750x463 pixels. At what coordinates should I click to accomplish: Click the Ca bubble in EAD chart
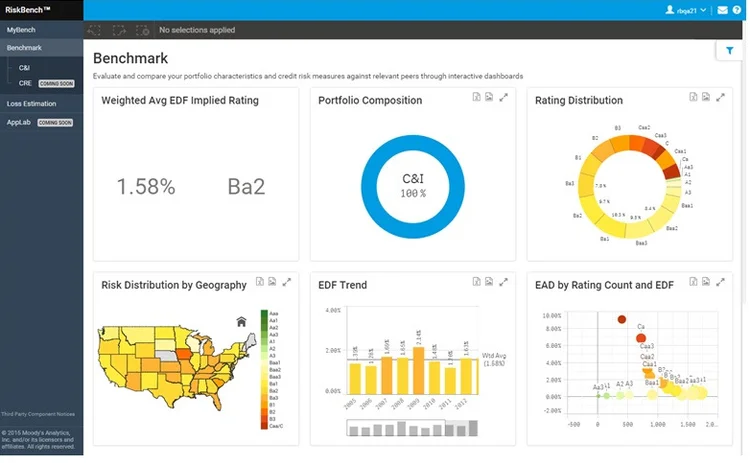click(x=641, y=338)
